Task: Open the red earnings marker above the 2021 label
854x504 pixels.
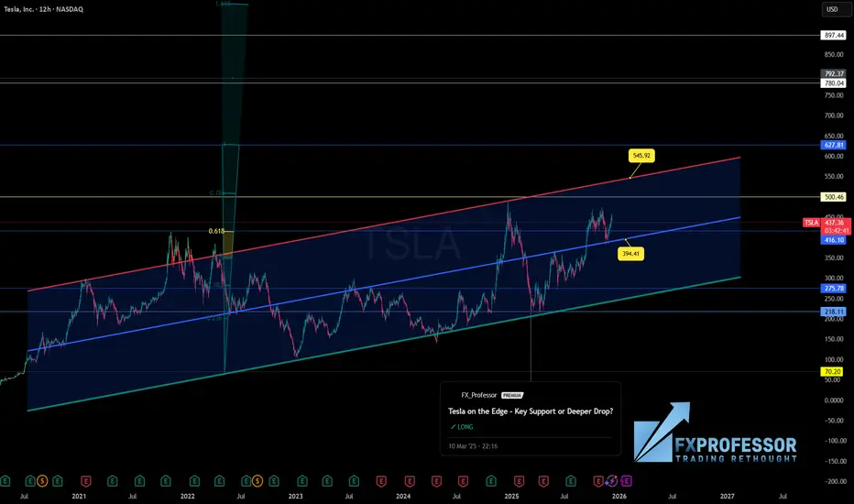Action: tap(86, 480)
